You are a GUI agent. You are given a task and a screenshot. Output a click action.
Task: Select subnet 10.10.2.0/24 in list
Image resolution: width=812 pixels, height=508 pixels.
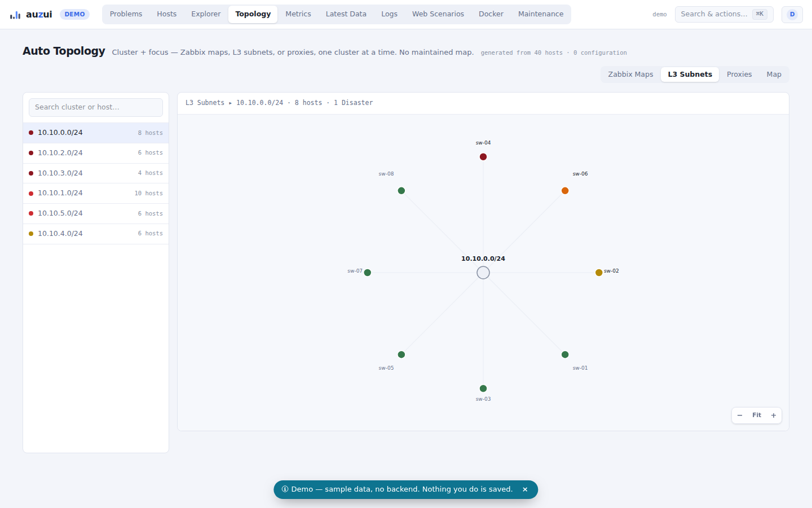tap(96, 153)
